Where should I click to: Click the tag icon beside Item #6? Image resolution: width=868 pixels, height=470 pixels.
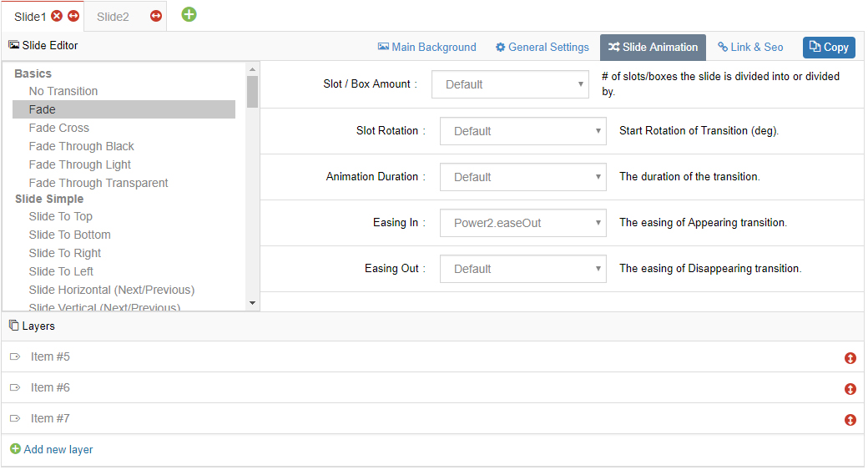pyautogui.click(x=15, y=388)
